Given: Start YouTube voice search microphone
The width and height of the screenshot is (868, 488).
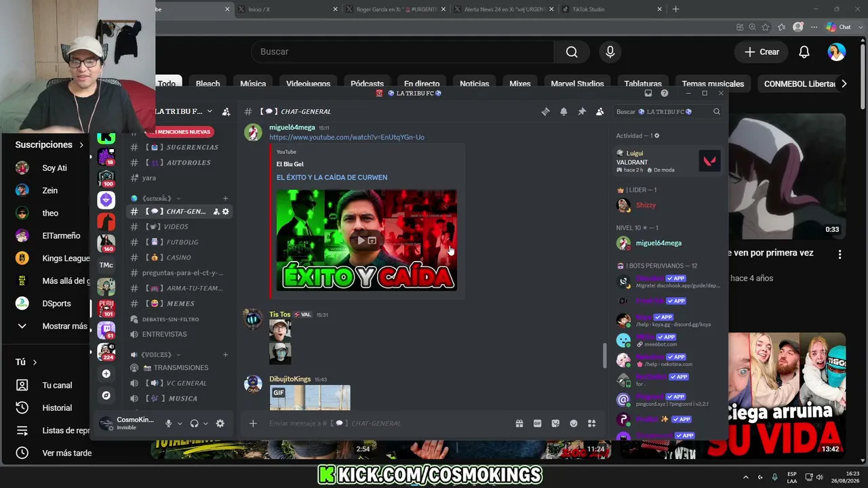Looking at the screenshot, I should tap(610, 52).
